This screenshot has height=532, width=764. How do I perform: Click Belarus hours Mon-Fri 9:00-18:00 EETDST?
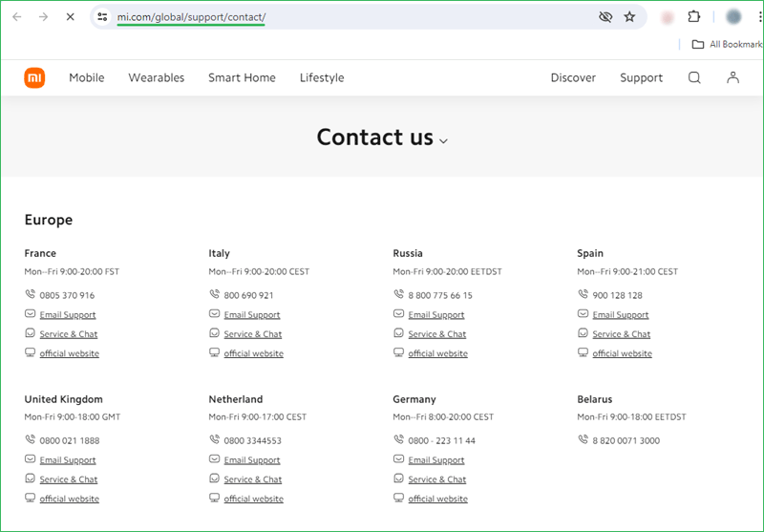[x=631, y=417]
